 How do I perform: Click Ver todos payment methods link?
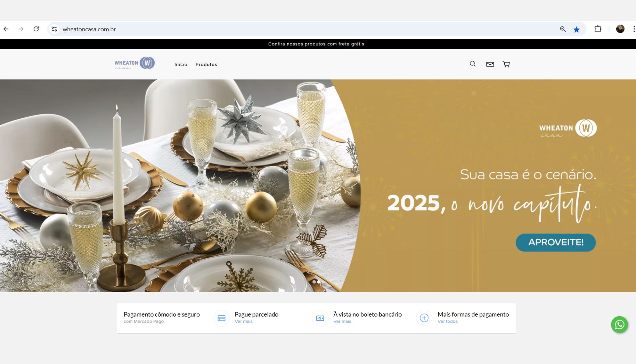(x=447, y=321)
